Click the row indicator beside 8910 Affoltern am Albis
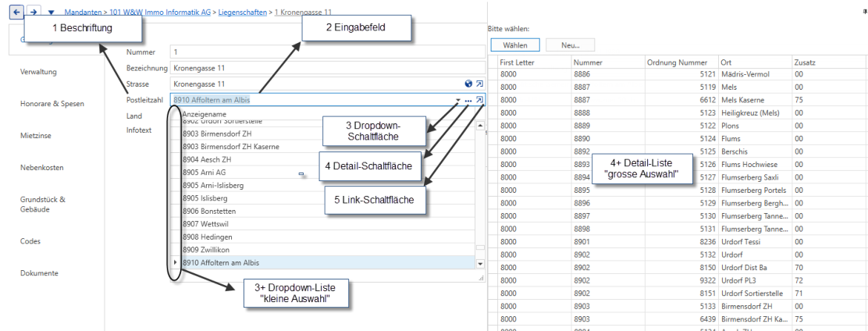The image size is (868, 331). (176, 263)
